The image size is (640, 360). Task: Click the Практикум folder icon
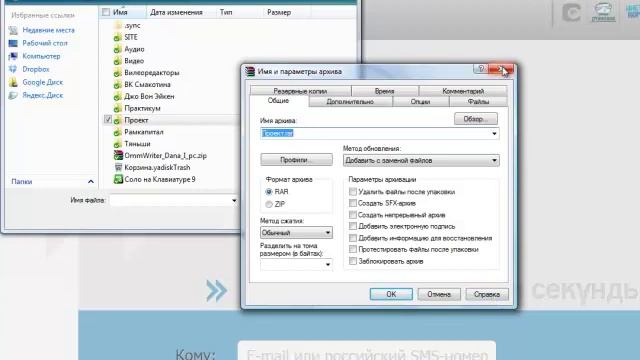(118, 108)
